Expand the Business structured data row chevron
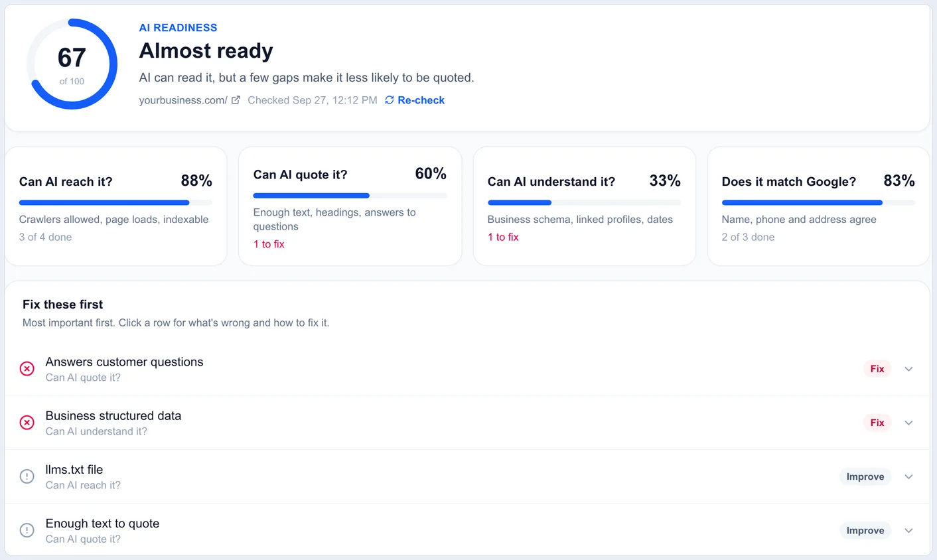The height and width of the screenshot is (560, 937). tap(909, 423)
